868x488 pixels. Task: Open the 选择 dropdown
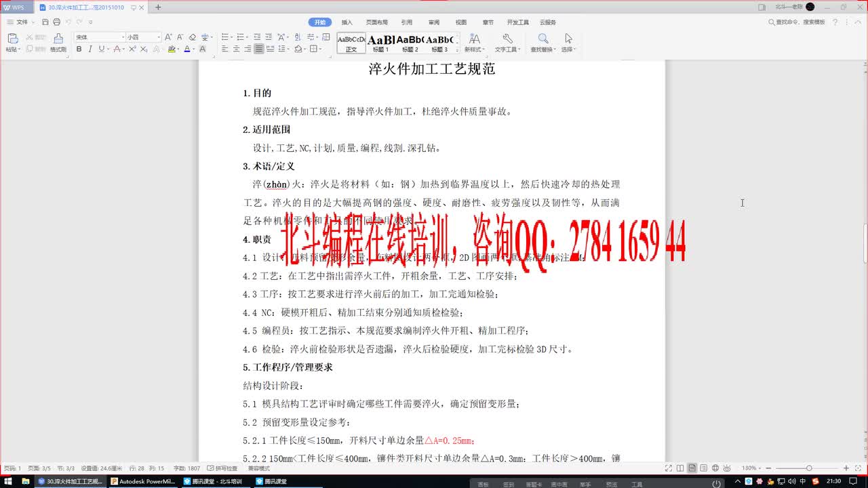pos(568,49)
